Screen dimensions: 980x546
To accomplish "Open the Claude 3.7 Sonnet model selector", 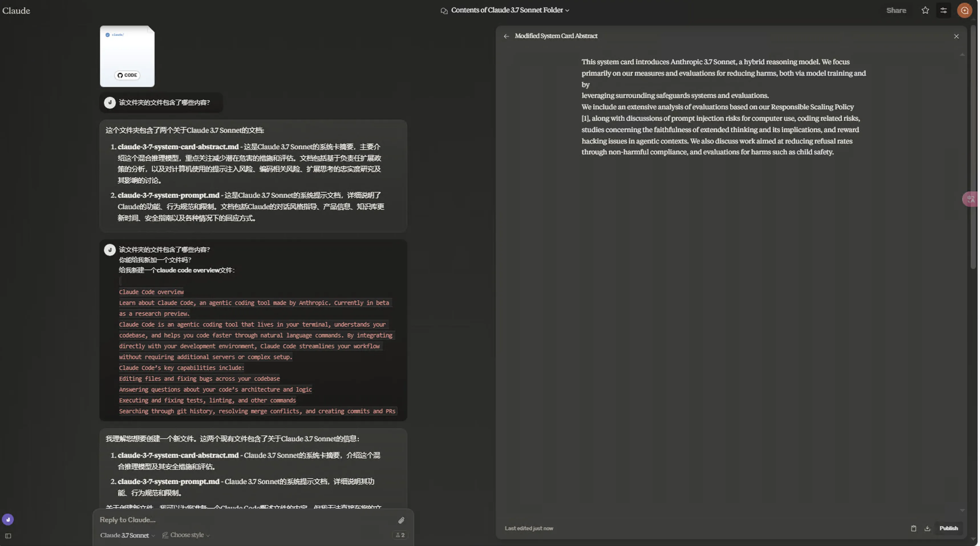I will tap(127, 535).
